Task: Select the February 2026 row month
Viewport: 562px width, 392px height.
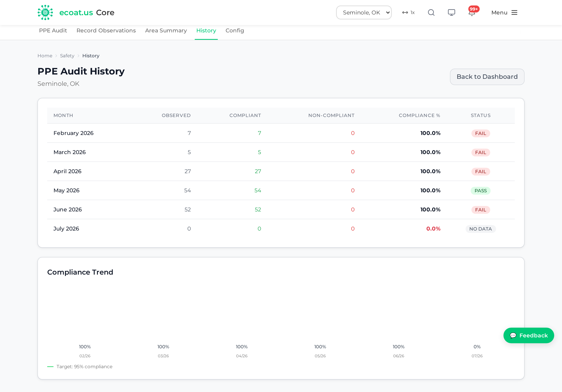Action: point(73,133)
